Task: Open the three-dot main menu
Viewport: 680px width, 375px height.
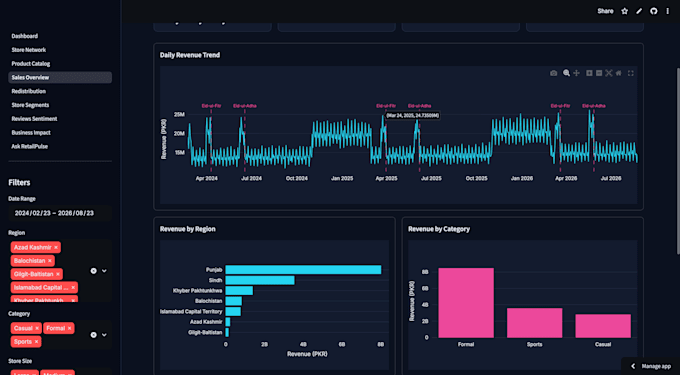Action: (668, 11)
